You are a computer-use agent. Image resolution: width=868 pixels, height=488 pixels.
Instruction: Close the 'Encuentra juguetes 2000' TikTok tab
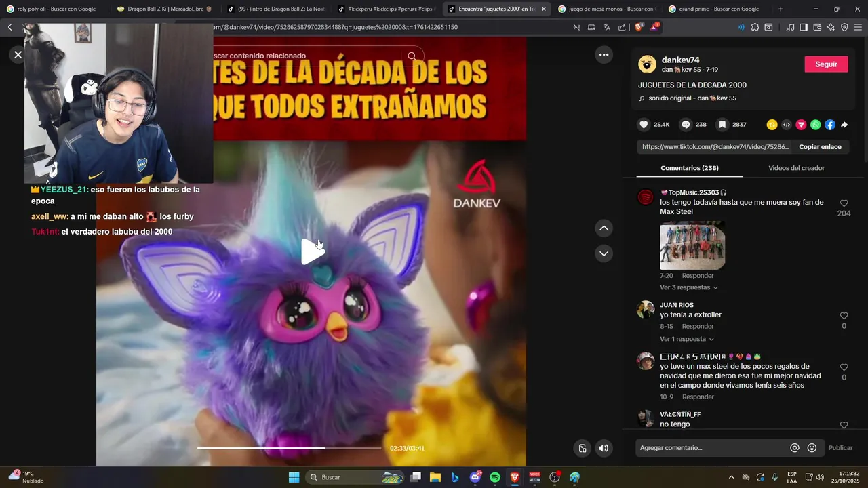click(543, 9)
